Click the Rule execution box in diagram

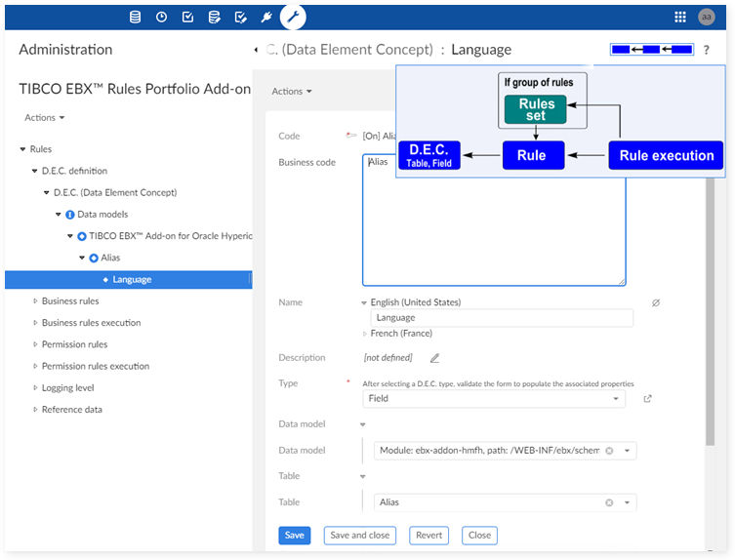point(666,155)
